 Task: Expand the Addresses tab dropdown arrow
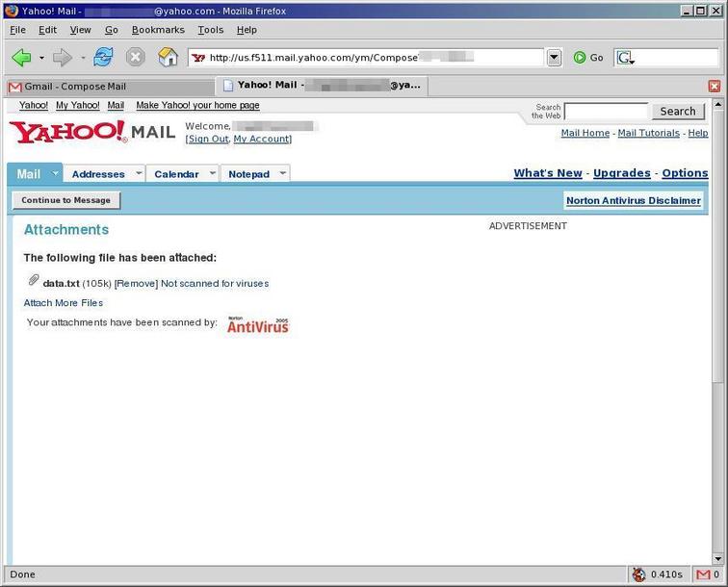click(139, 173)
